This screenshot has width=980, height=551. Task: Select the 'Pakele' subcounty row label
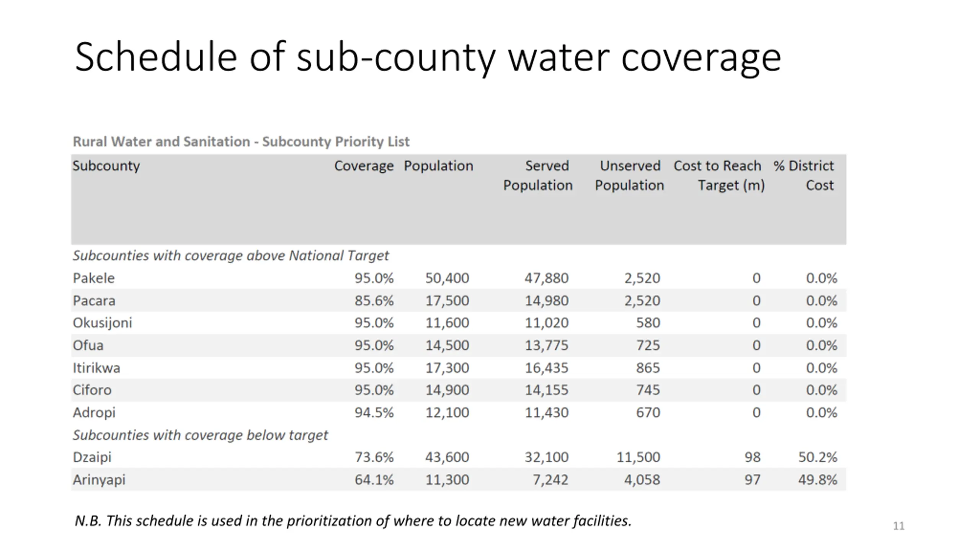[94, 278]
